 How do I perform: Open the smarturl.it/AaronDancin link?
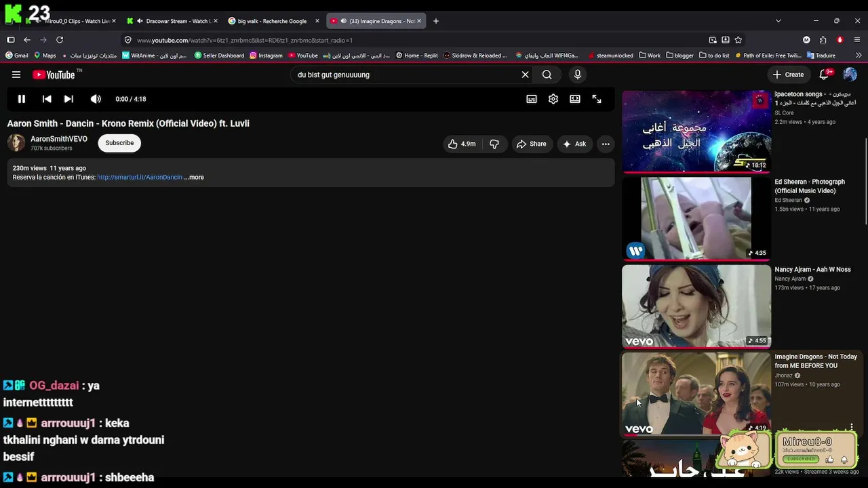click(x=140, y=178)
